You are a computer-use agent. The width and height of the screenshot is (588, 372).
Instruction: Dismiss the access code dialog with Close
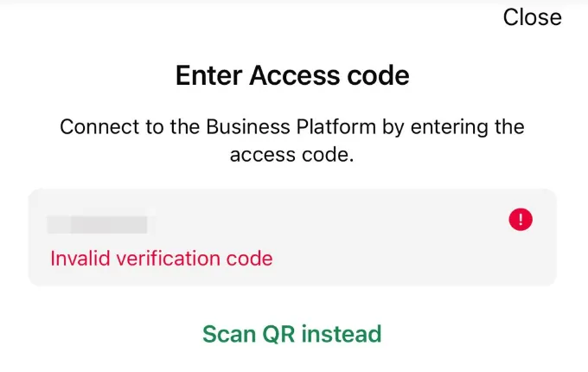(x=532, y=16)
